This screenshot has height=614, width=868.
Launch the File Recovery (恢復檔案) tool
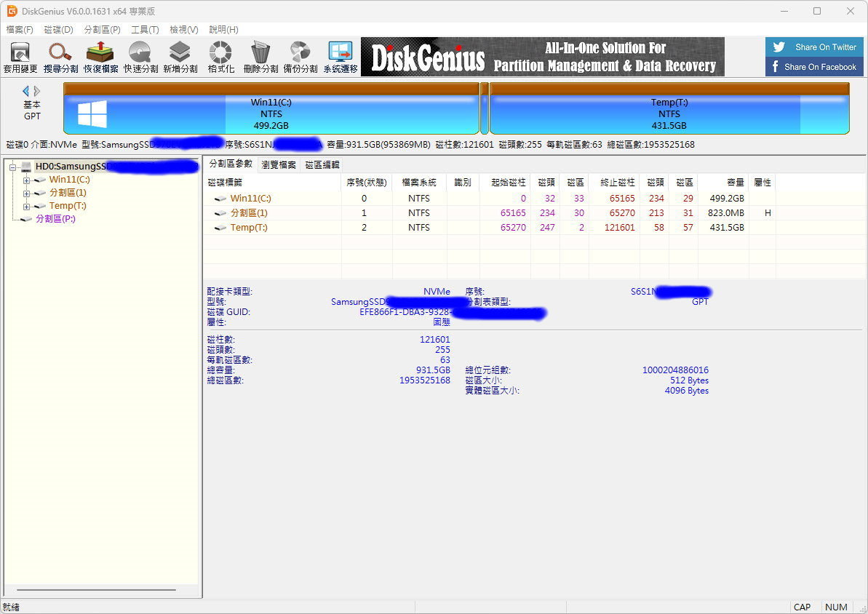[100, 57]
